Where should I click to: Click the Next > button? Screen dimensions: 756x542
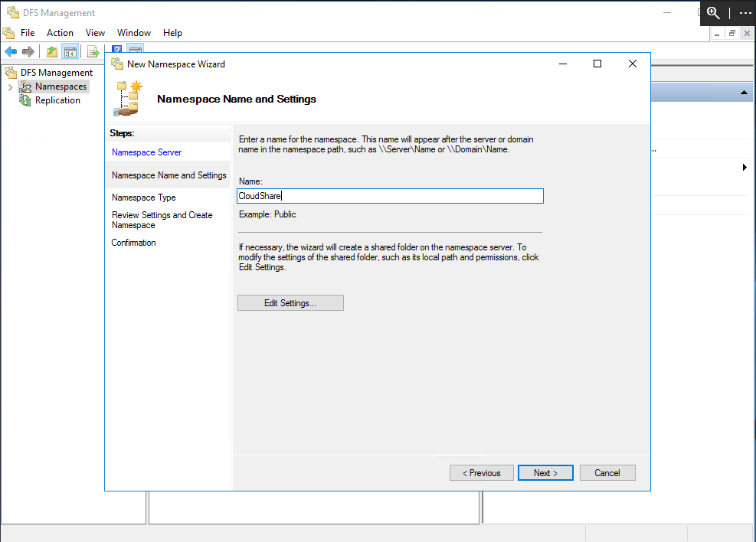click(545, 472)
